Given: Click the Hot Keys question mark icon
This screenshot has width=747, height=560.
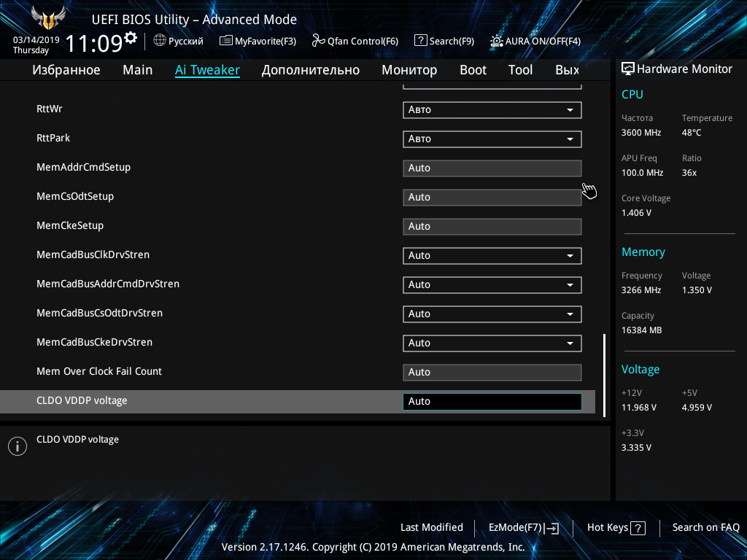Looking at the screenshot, I should coord(638,528).
